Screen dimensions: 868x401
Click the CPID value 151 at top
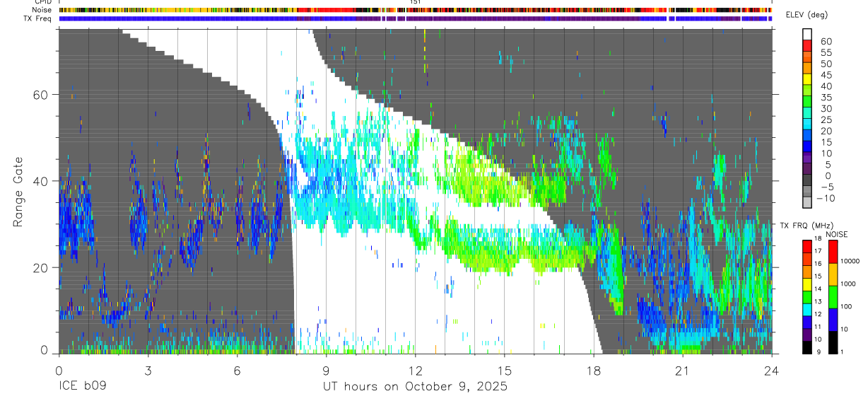pos(416,2)
